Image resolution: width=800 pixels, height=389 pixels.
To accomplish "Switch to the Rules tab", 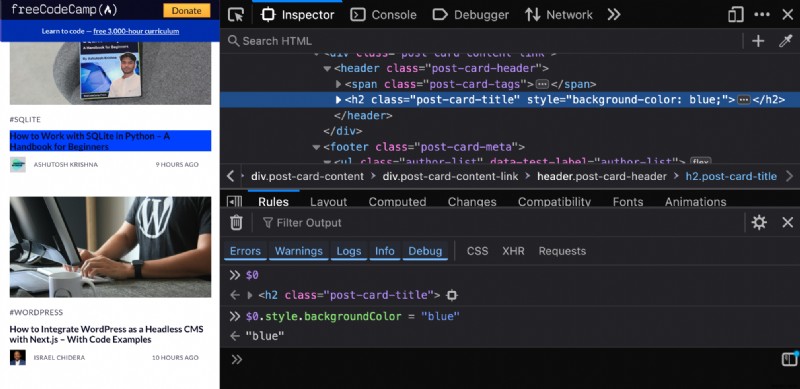I will [x=273, y=202].
